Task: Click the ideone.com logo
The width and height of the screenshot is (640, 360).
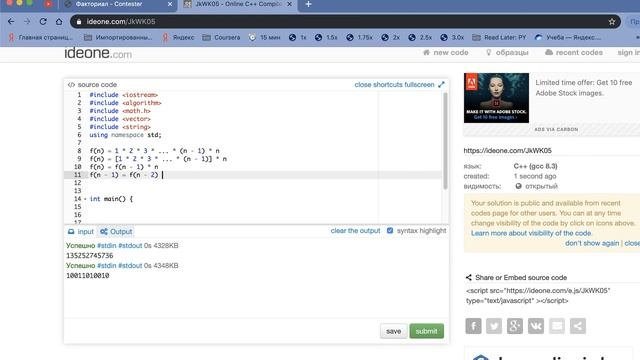Action: point(98,53)
